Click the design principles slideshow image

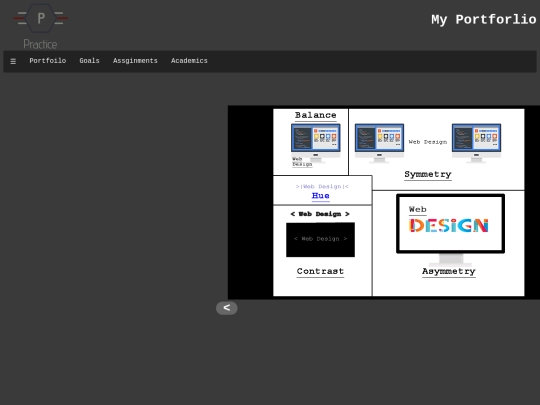click(x=384, y=202)
